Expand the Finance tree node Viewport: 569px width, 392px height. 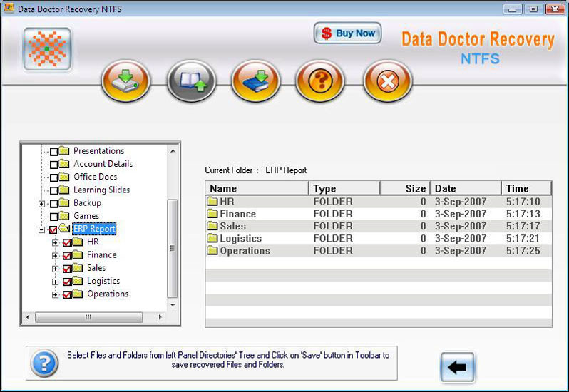pos(55,256)
